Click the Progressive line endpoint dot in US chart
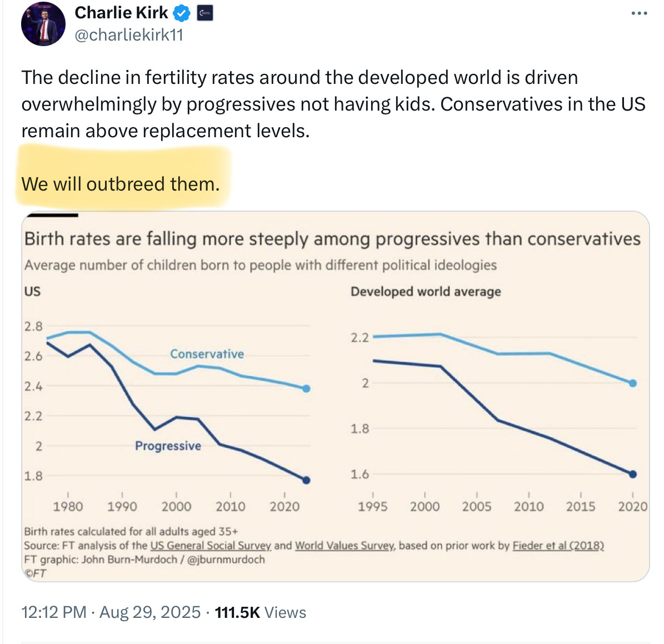The width and height of the screenshot is (664, 644). pyautogui.click(x=307, y=480)
